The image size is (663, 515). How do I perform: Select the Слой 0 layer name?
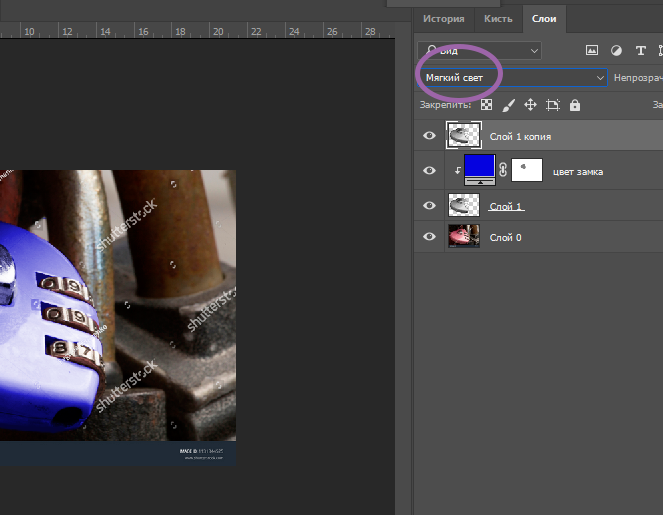[505, 238]
